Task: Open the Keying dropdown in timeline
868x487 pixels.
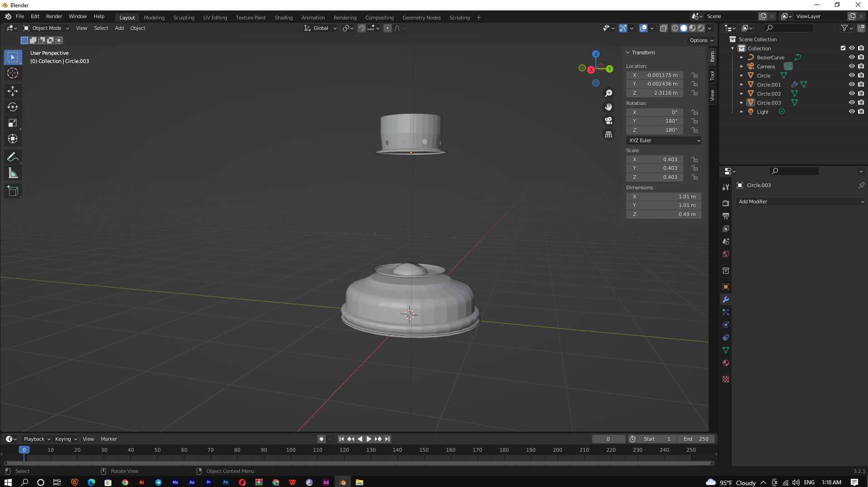Action: [66, 439]
